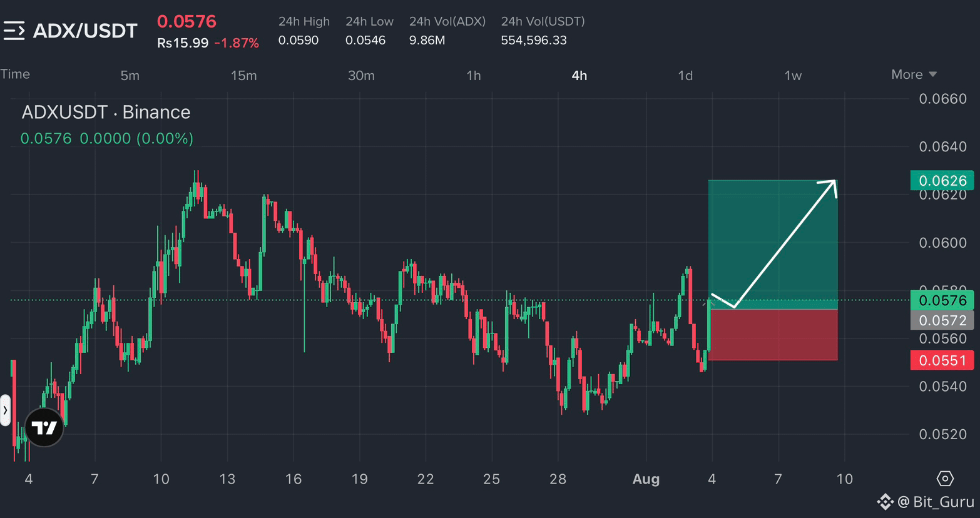Click the 24h Vol(ADX) label
Screen dimensions: 980x518
(x=447, y=21)
